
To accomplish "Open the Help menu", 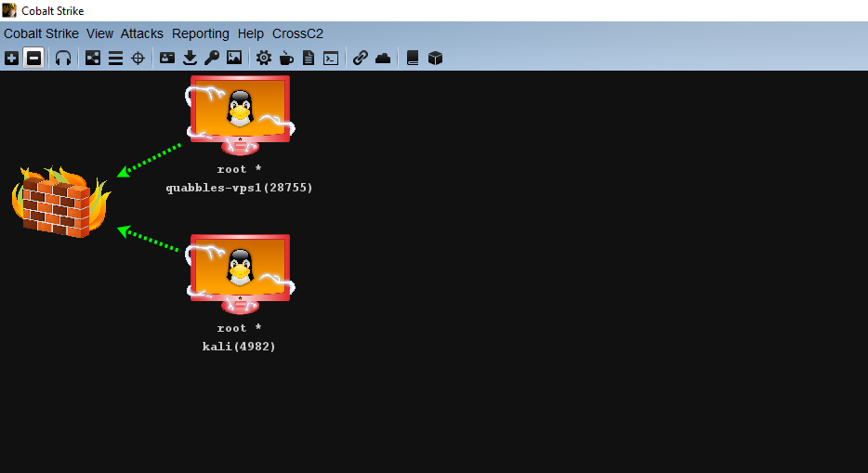I will [251, 33].
